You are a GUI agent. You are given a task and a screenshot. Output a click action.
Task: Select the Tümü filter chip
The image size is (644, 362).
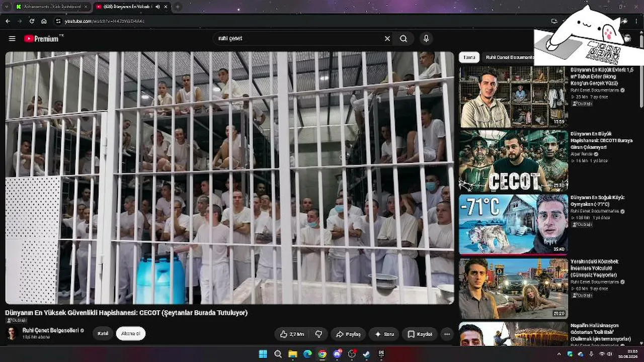tap(469, 57)
